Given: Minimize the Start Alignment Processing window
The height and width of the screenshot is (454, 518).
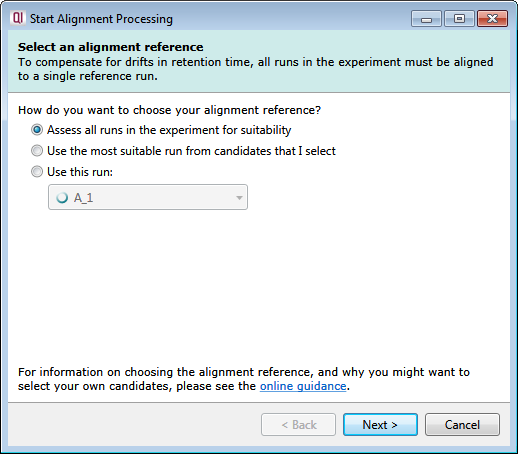Looking at the screenshot, I should [x=426, y=19].
